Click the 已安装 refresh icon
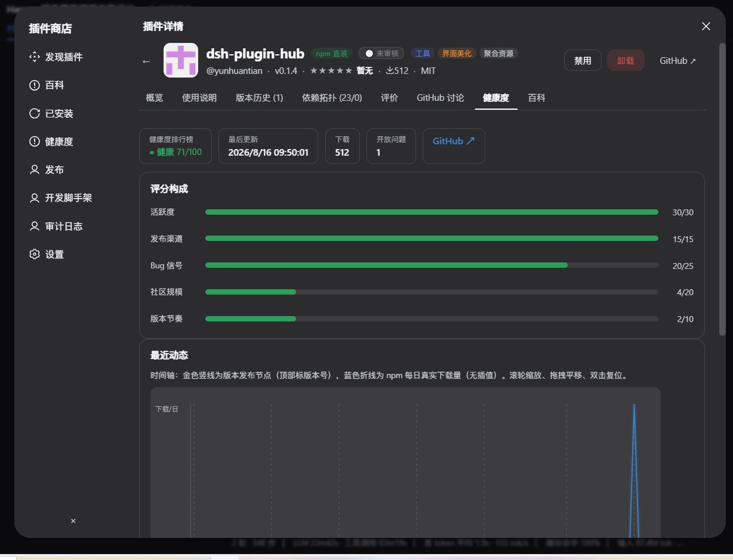The height and width of the screenshot is (560, 733). click(35, 113)
